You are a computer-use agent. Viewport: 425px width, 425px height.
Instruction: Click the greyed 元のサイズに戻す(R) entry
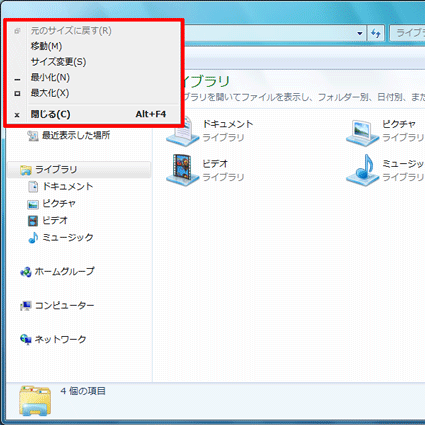click(x=71, y=31)
